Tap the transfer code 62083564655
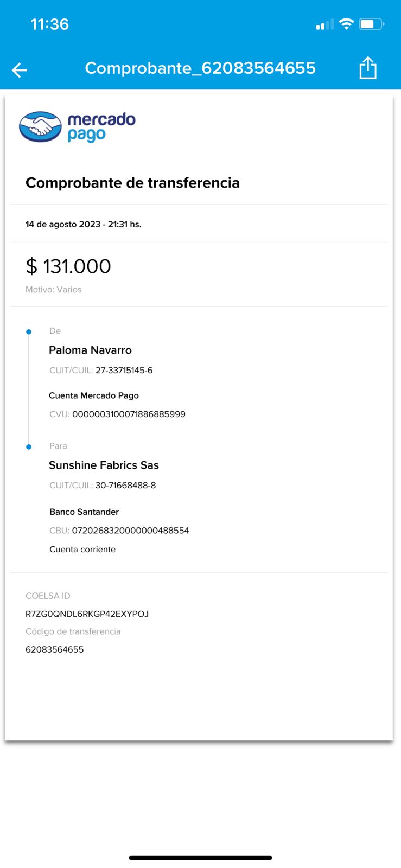 click(54, 650)
